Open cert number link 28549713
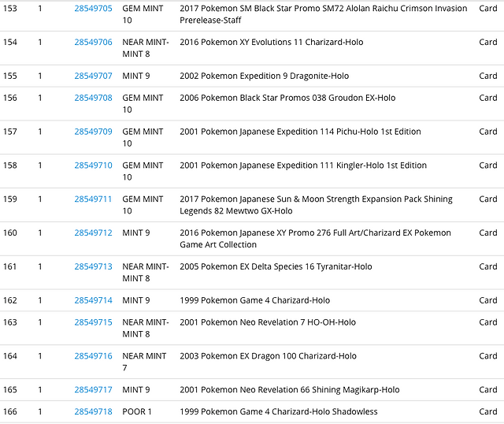This screenshot has height=424, width=504. (x=93, y=266)
